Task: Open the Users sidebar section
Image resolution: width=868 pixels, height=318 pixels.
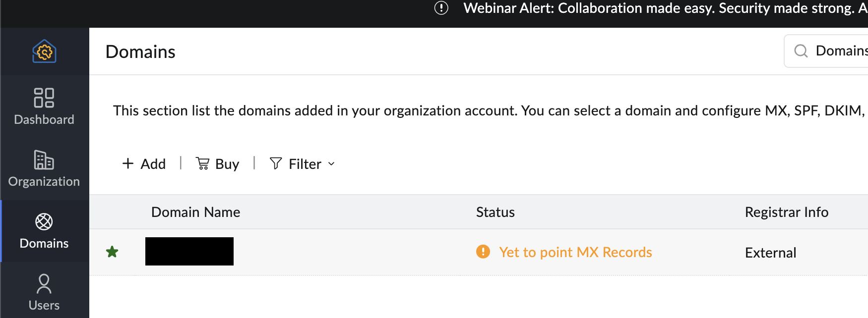Action: pos(44,292)
